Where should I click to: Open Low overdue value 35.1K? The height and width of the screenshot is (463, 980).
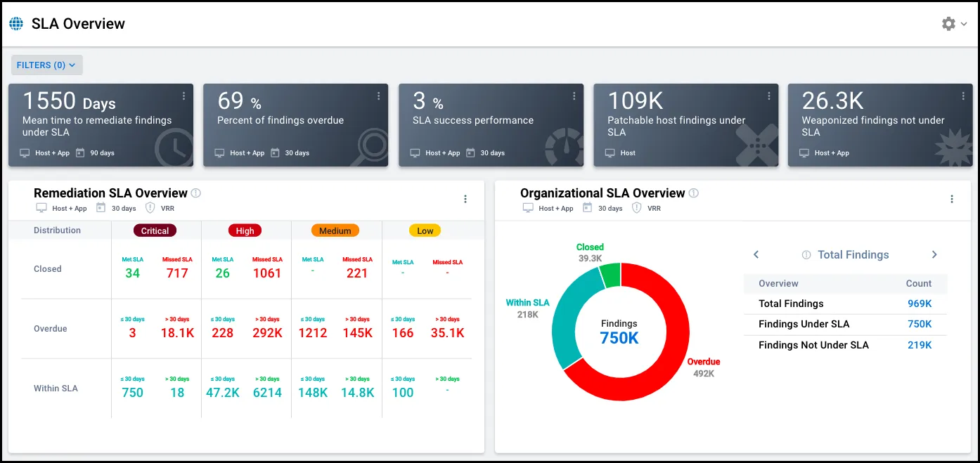click(448, 333)
